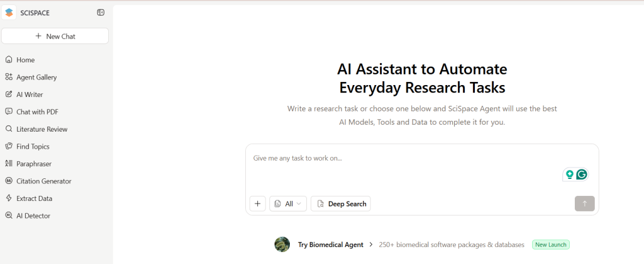The height and width of the screenshot is (264, 644).
Task: Toggle Deep Search mode
Action: pyautogui.click(x=341, y=204)
